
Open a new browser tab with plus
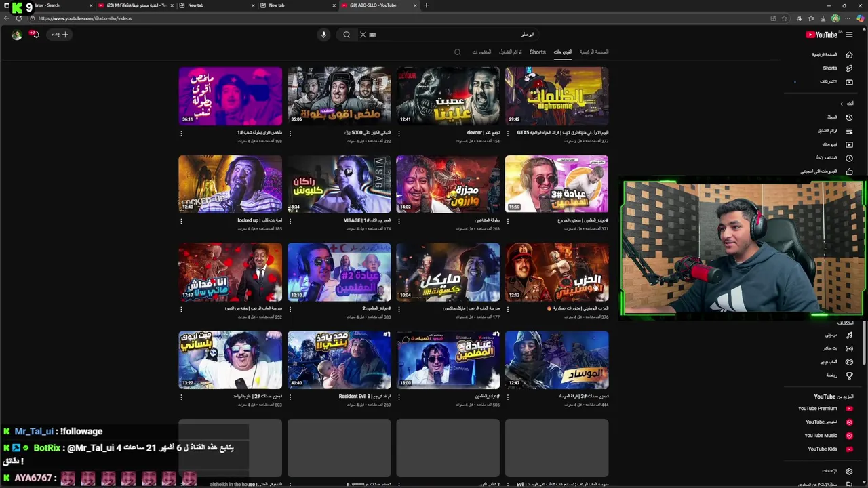click(x=426, y=5)
